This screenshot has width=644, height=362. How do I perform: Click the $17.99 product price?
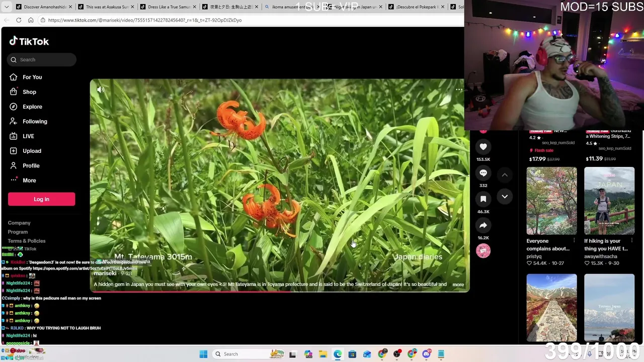537,159
